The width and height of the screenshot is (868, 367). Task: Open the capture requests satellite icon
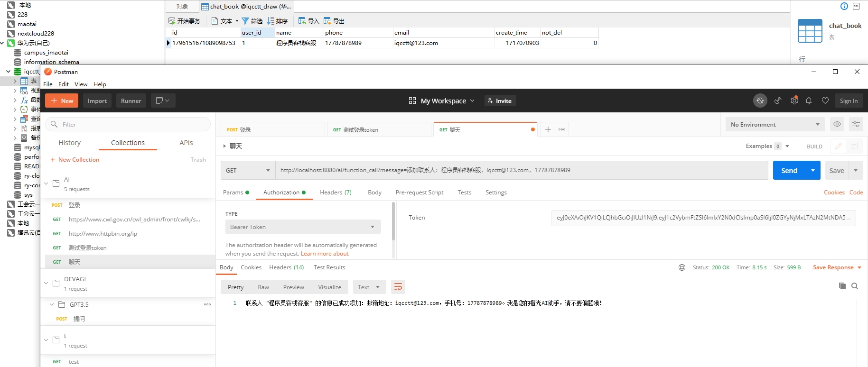pyautogui.click(x=777, y=101)
